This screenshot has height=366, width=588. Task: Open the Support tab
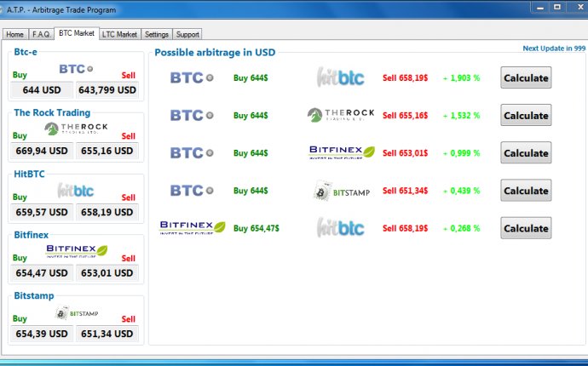[x=187, y=34]
